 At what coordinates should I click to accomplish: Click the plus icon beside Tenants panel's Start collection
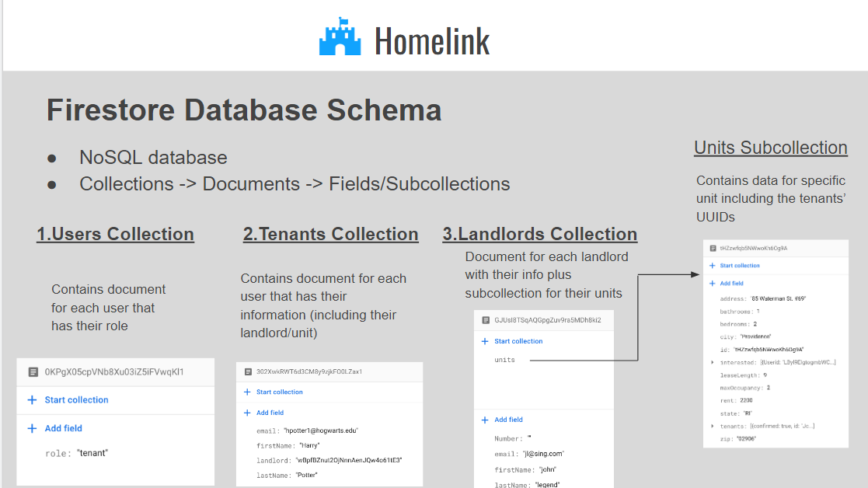point(247,392)
